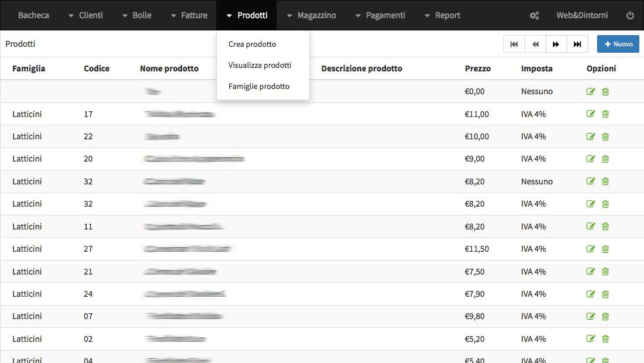Delete the €0,00 product row
644x363 pixels.
point(605,91)
